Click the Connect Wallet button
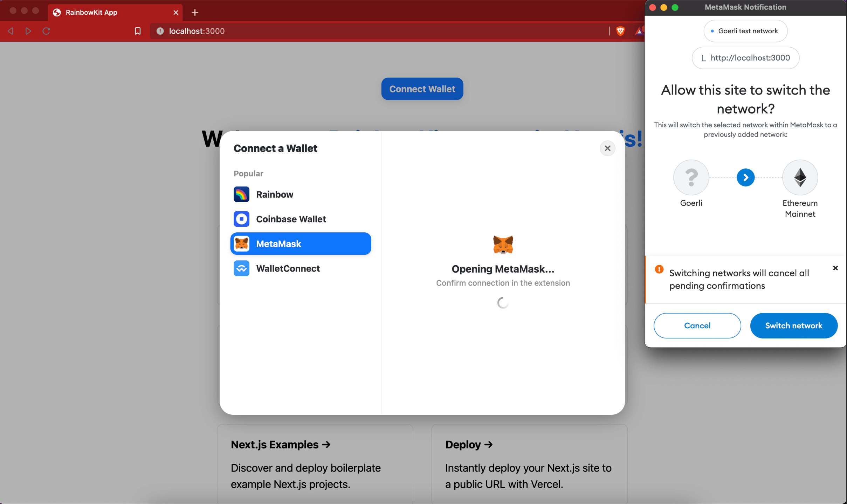The image size is (847, 504). click(x=422, y=89)
